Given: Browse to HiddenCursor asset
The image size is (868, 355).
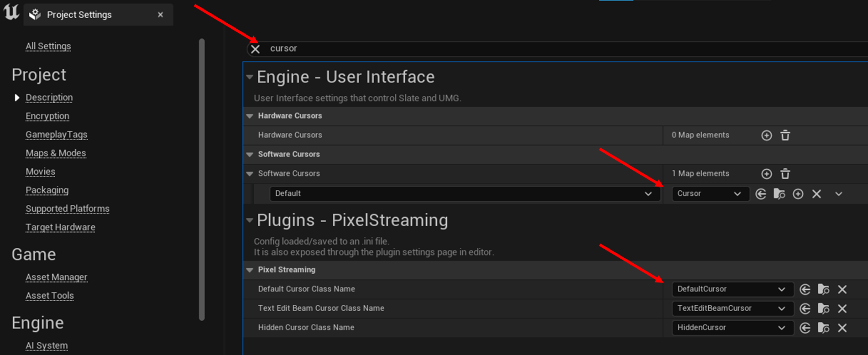Looking at the screenshot, I should pos(824,328).
